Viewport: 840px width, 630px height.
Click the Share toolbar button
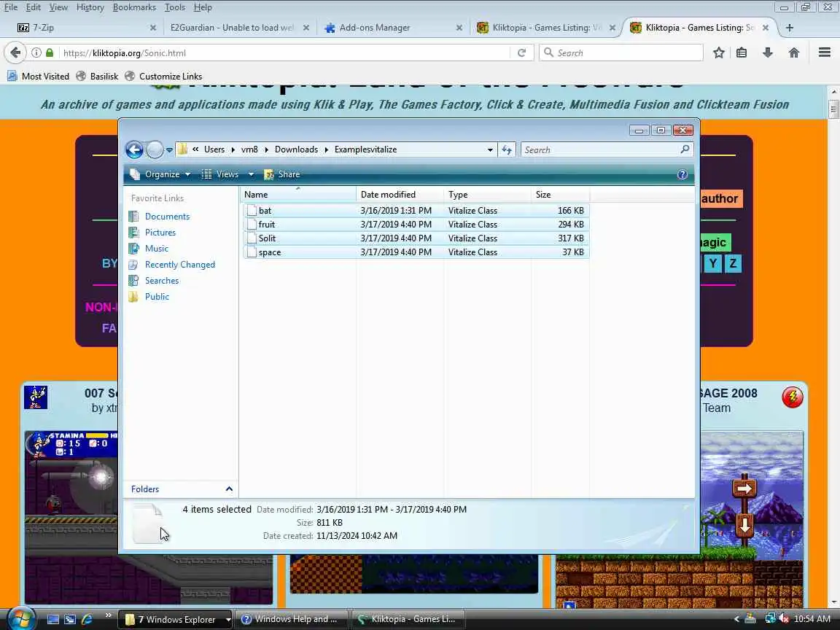(282, 174)
